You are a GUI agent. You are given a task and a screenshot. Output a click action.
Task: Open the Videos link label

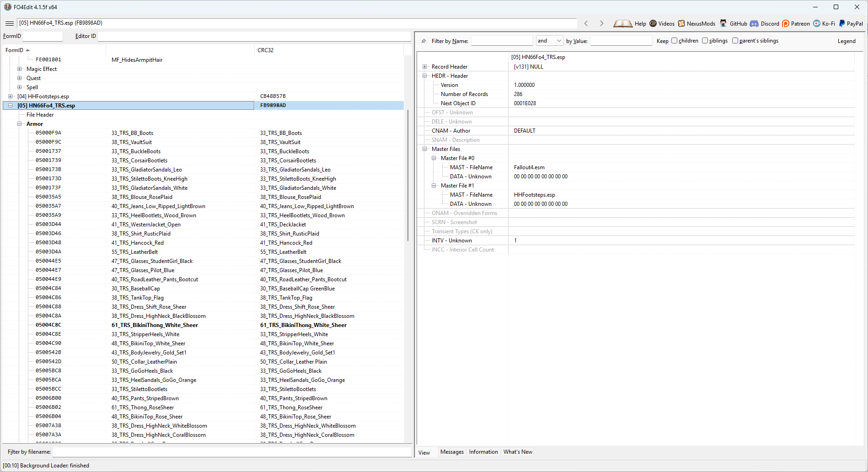click(666, 24)
